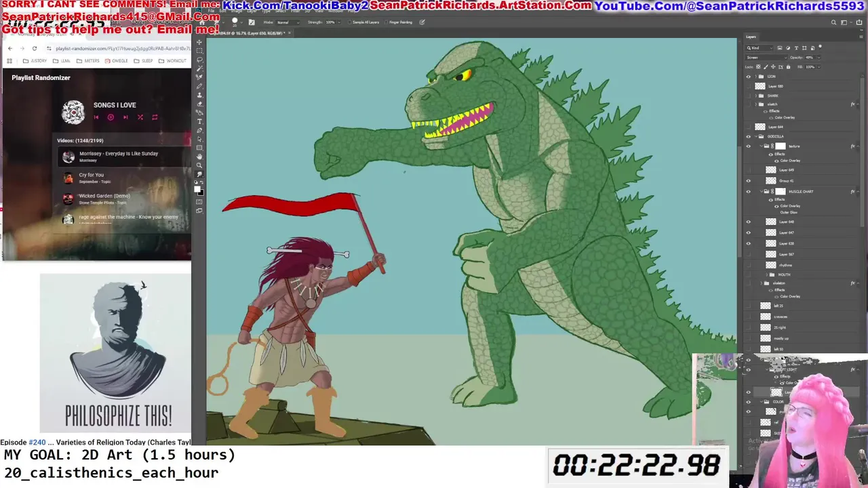Image resolution: width=868 pixels, height=488 pixels.
Task: Select the Lasso tool
Action: pyautogui.click(x=199, y=60)
